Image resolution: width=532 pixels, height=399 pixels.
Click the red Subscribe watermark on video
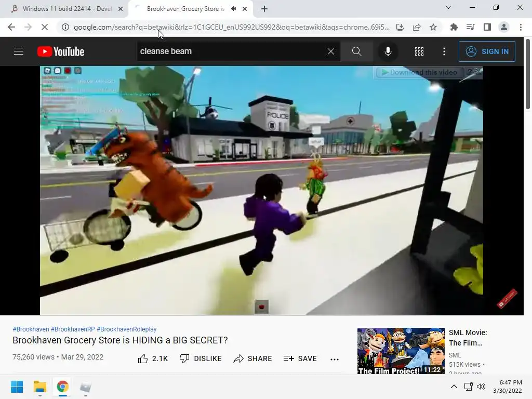pos(507,299)
